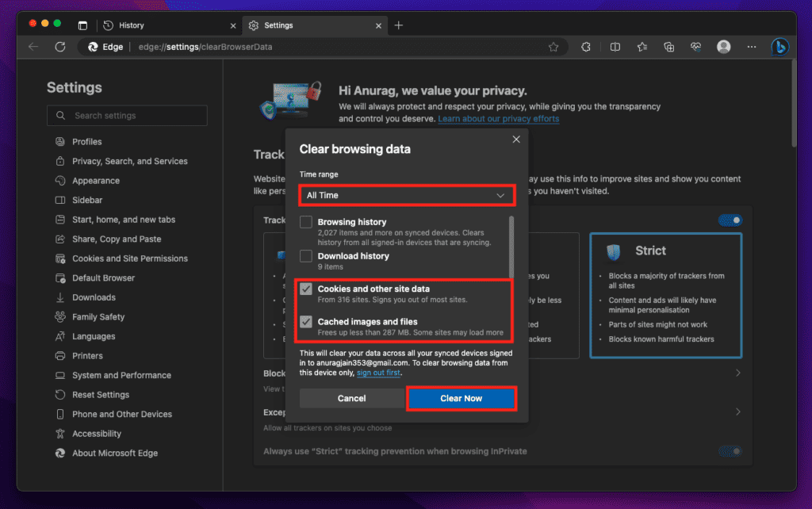812x509 pixels.
Task: Click the Clear Now button
Action: 462,398
